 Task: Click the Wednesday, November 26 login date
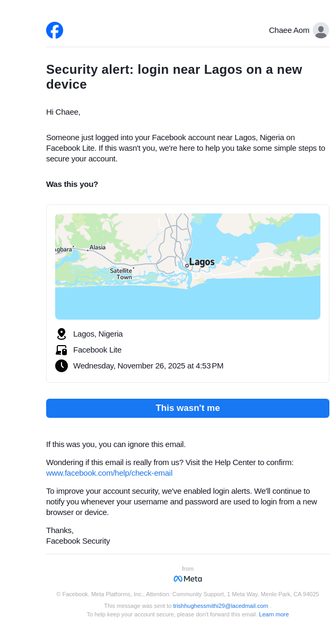point(148,366)
